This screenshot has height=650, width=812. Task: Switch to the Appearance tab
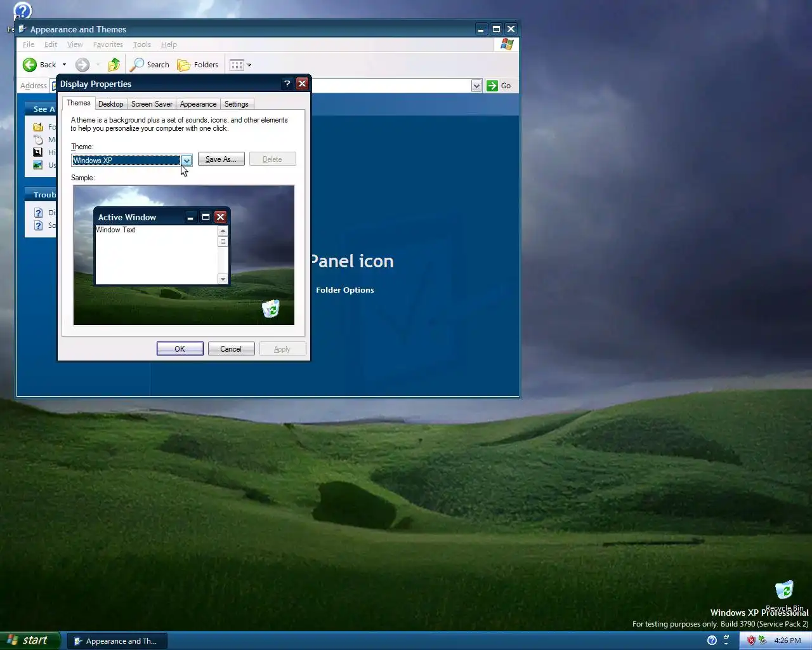(x=198, y=104)
